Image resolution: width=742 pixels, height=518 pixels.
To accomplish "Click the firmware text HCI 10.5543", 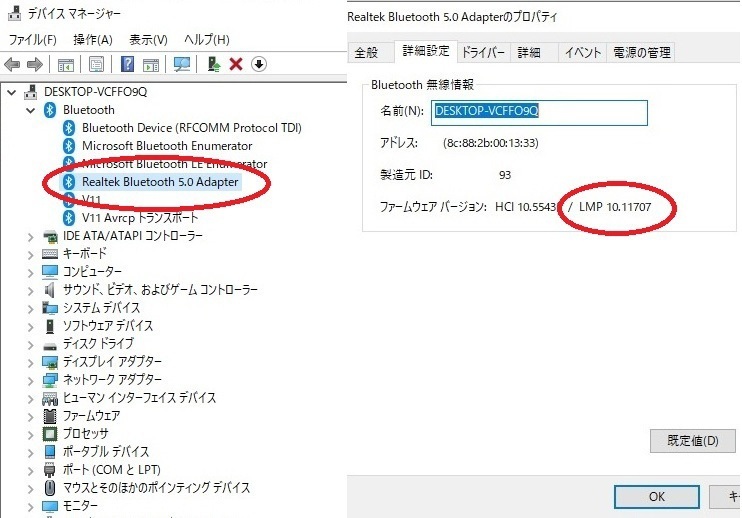I will click(525, 207).
